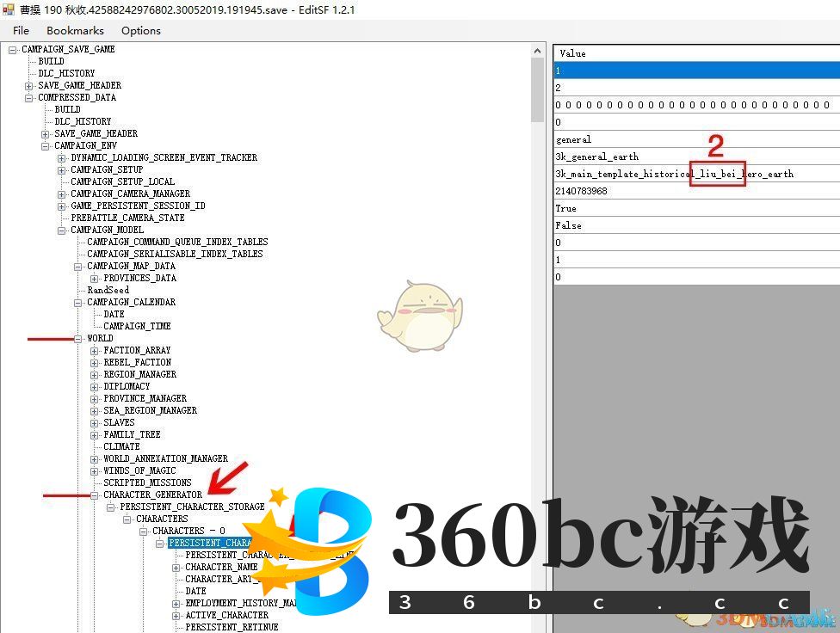Select the PREBATTLE_CAMERA_STATE tree item
Image resolution: width=840 pixels, height=633 pixels.
(x=127, y=218)
